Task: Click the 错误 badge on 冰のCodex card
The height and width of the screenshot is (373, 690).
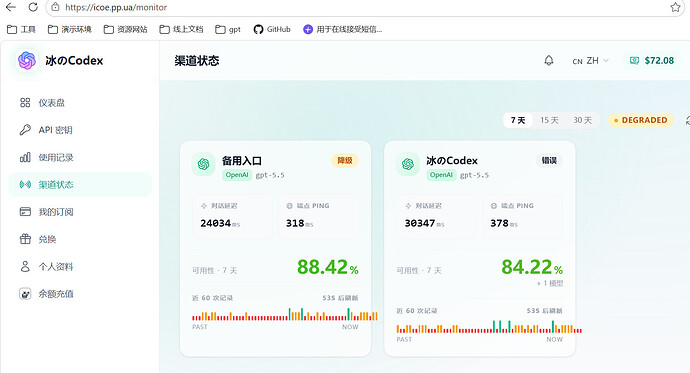Action: pos(549,161)
